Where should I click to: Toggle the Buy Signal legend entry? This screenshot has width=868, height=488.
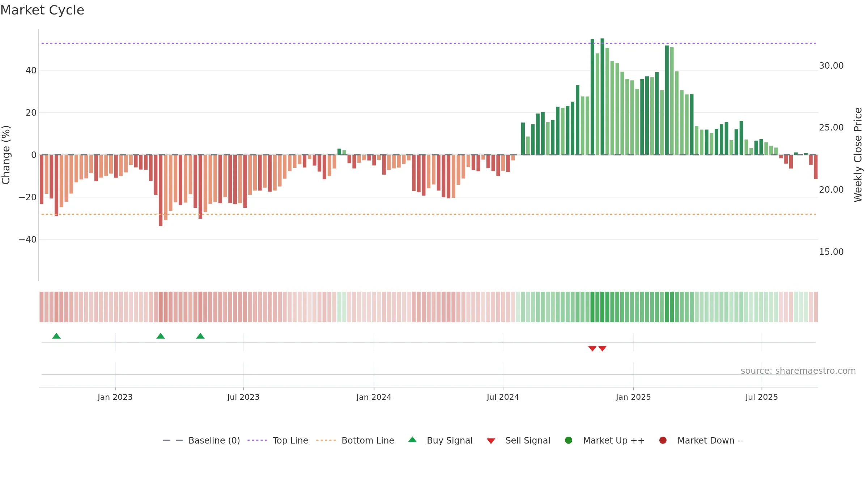440,440
